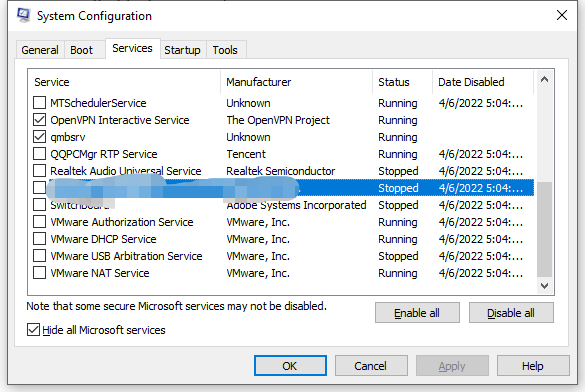This screenshot has height=392, width=585.
Task: Select the 'VMware NAT Service' row name
Action: 100,273
